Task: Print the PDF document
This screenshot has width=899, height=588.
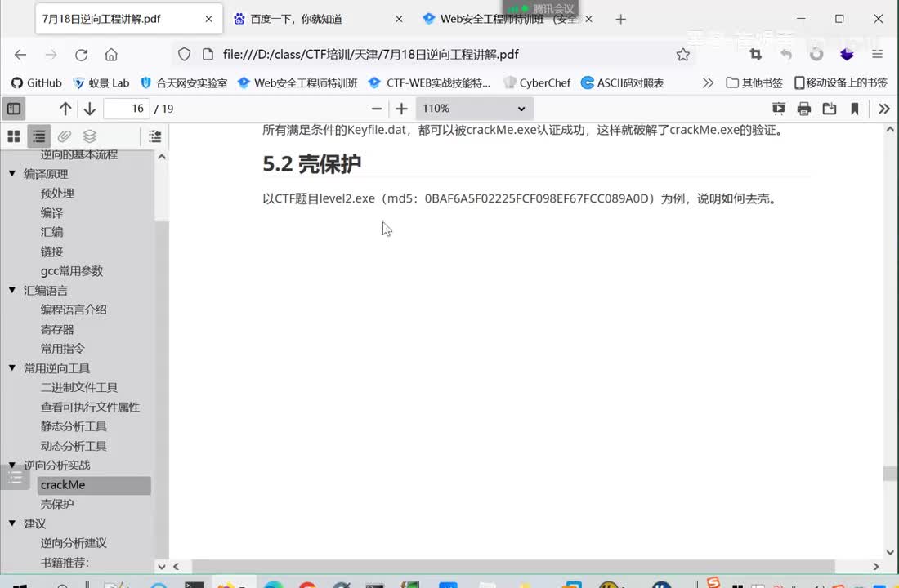Action: (x=804, y=109)
